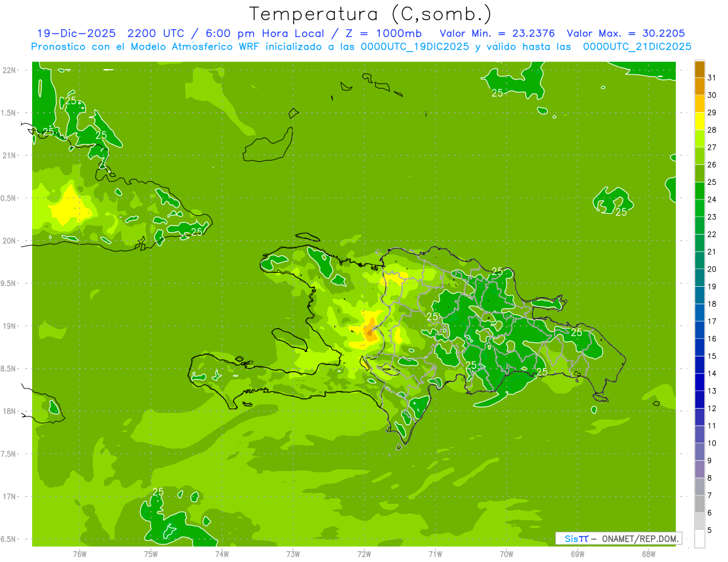Click the '20N' latitude label
This screenshot has width=728, height=562.
tap(10, 241)
